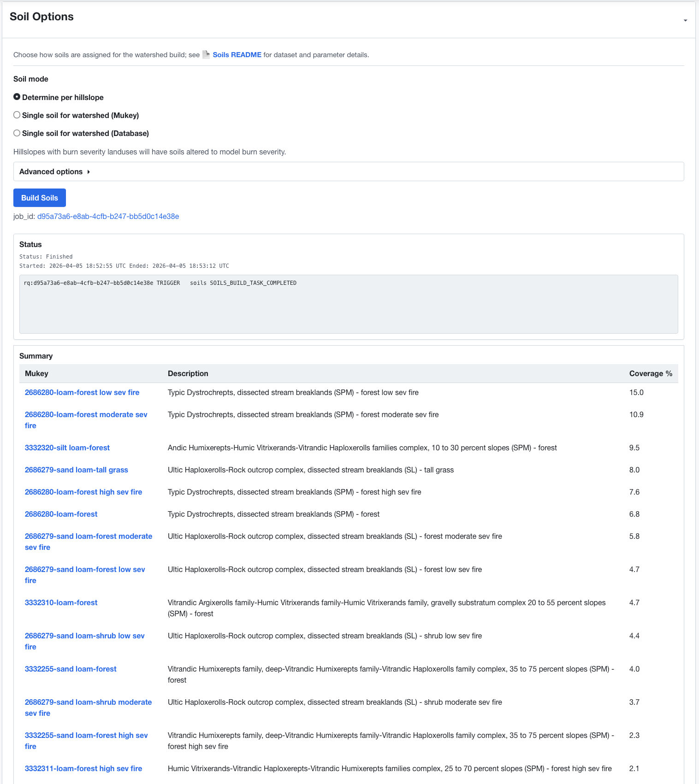Collapse the Soil Options panel caret
Viewport: 699px width, 784px height.
point(685,20)
